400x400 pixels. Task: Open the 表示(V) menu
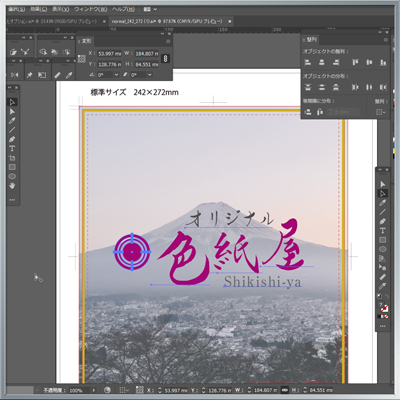point(61,9)
